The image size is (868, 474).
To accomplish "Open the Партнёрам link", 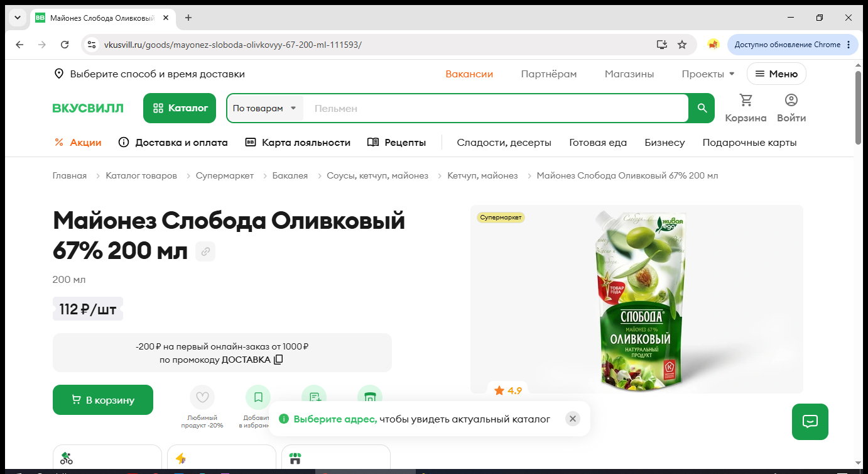I will pos(549,74).
